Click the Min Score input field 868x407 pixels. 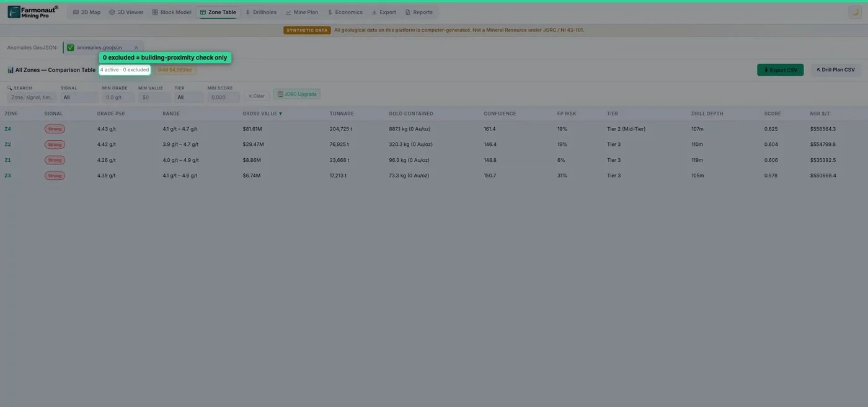pos(223,97)
